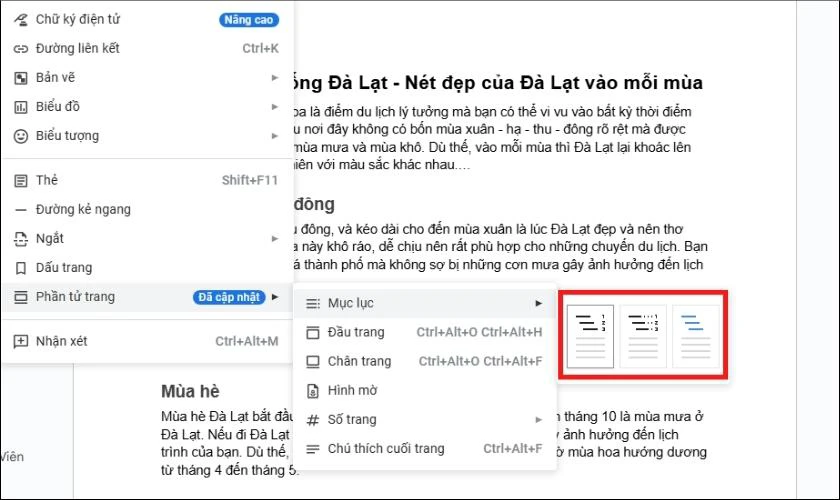The width and height of the screenshot is (840, 500).
Task: Insert a Đường kẻ ngang from the menu
Action: click(147, 210)
